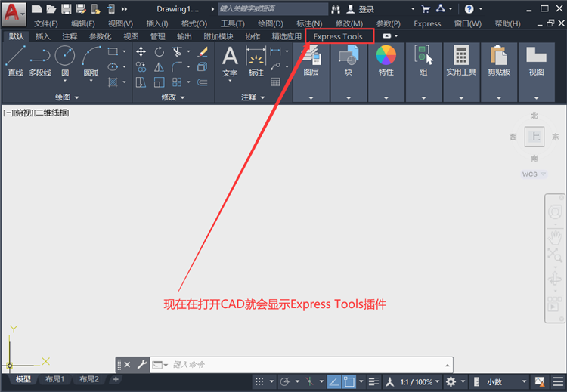
Task: Select the Line (直线) drawing tool
Action: [16, 60]
